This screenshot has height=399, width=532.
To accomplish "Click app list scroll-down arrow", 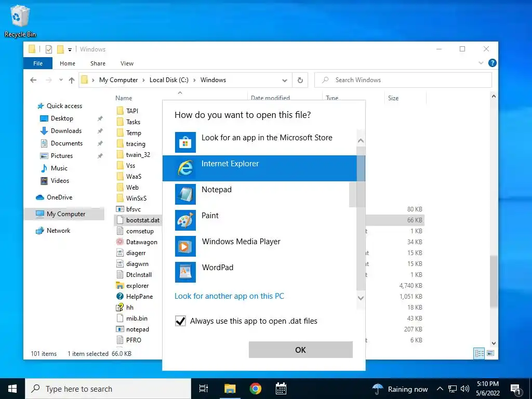I will pyautogui.click(x=361, y=298).
